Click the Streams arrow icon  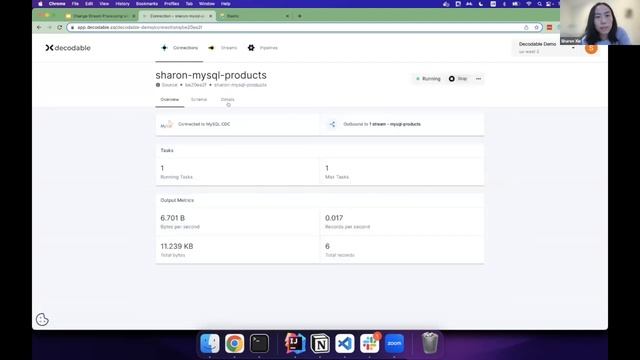pos(211,48)
